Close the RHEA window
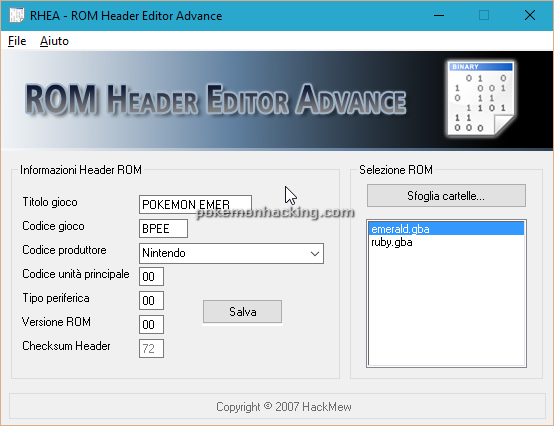This screenshot has width=554, height=426. coord(530,15)
